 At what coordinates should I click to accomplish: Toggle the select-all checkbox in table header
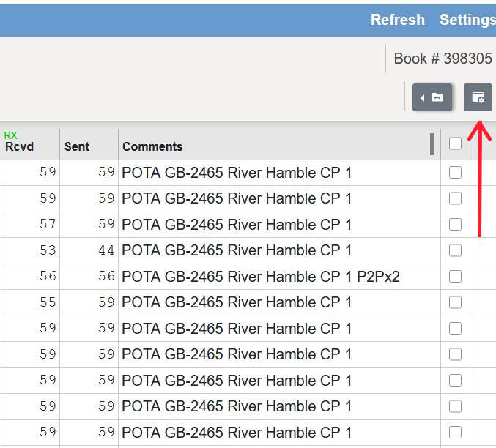455,144
